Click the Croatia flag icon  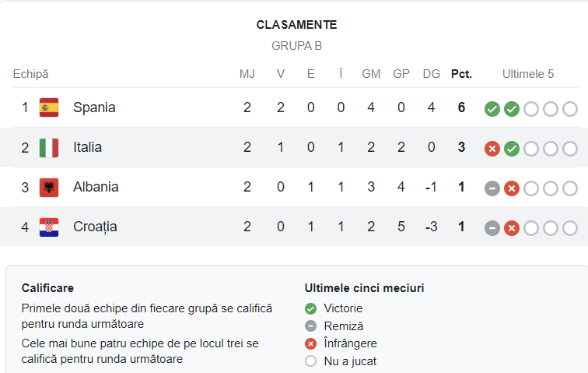coord(49,227)
